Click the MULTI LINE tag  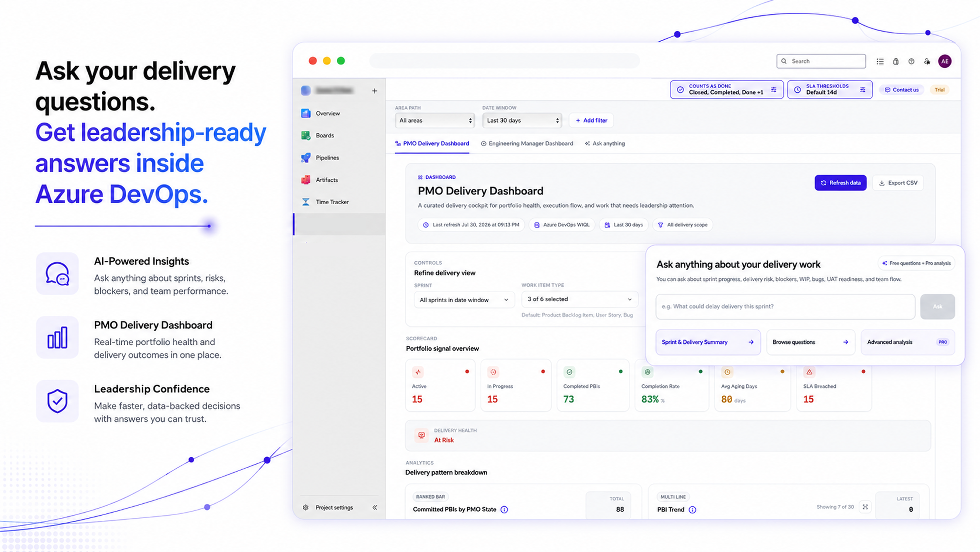click(673, 497)
